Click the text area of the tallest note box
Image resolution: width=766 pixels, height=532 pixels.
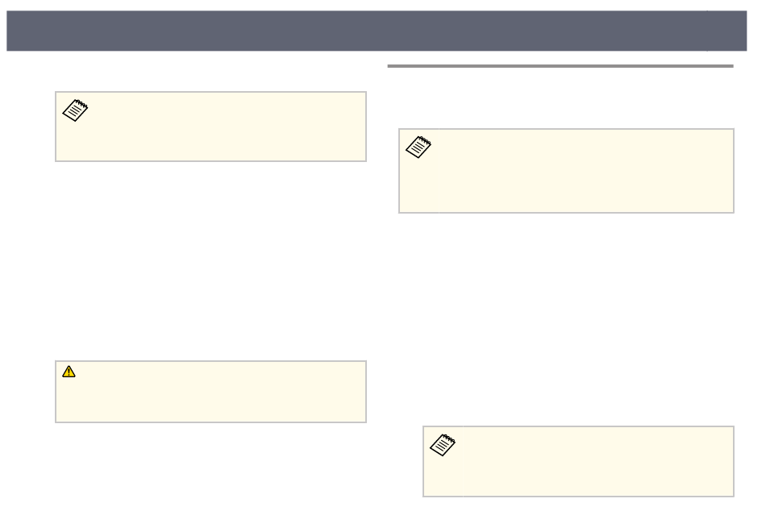(585, 171)
